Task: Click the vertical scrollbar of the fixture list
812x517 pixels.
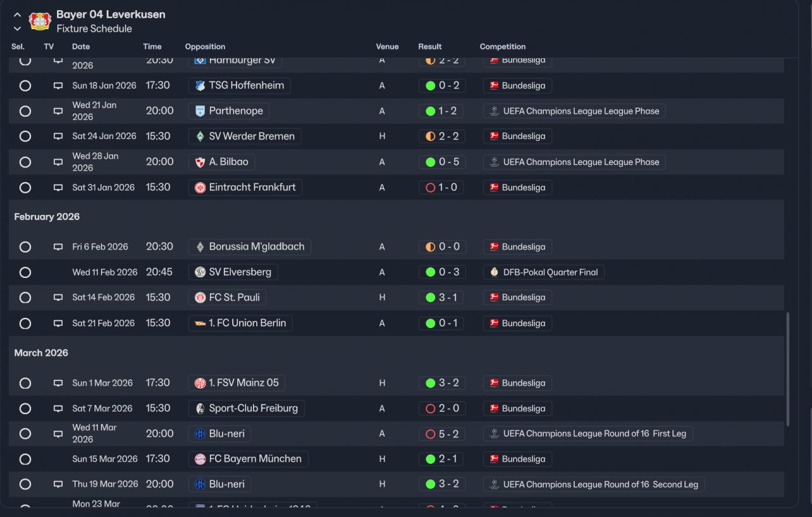Action: (788, 369)
